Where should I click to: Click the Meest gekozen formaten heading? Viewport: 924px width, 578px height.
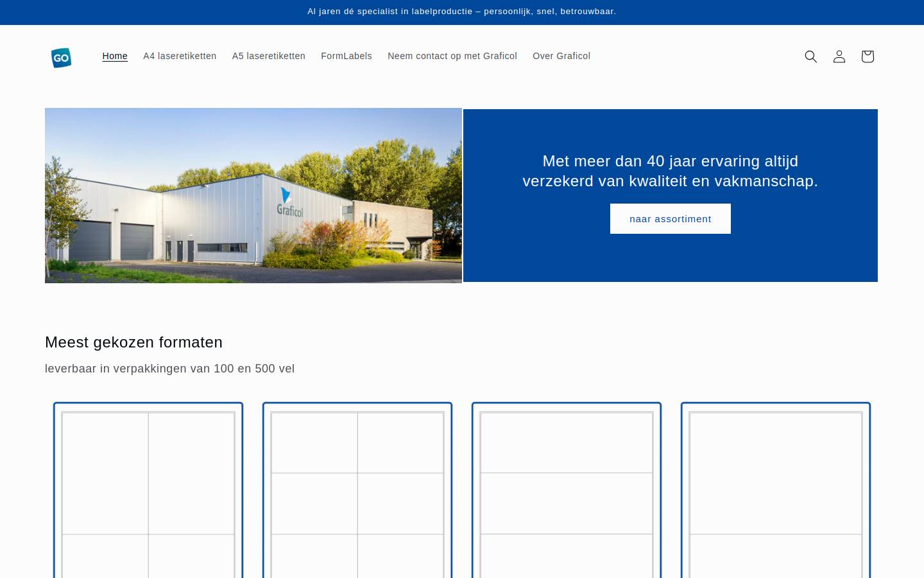coord(133,342)
